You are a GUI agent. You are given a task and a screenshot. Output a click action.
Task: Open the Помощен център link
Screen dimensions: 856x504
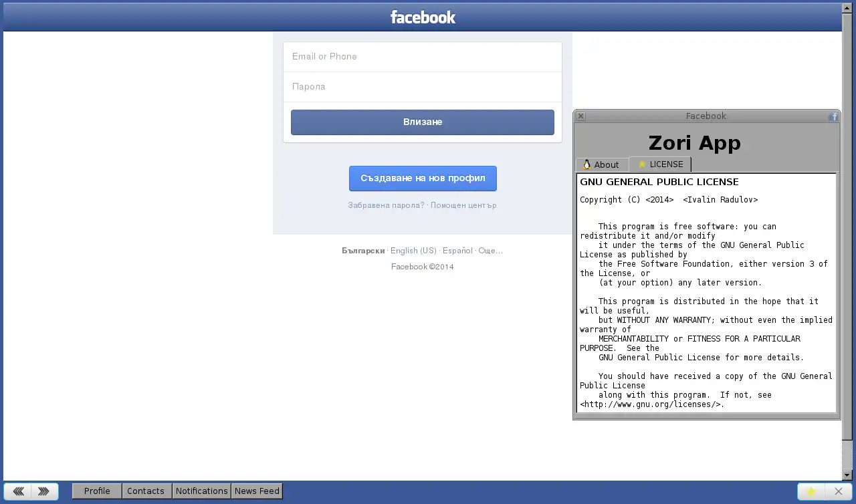(x=463, y=205)
